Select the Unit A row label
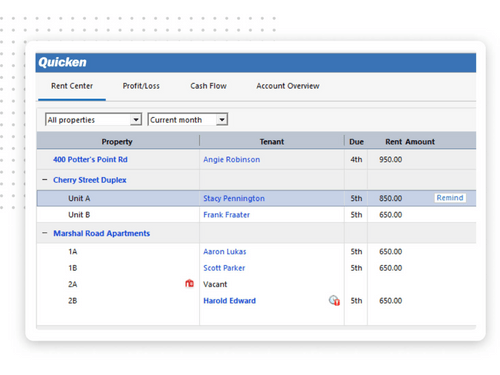 coord(79,198)
